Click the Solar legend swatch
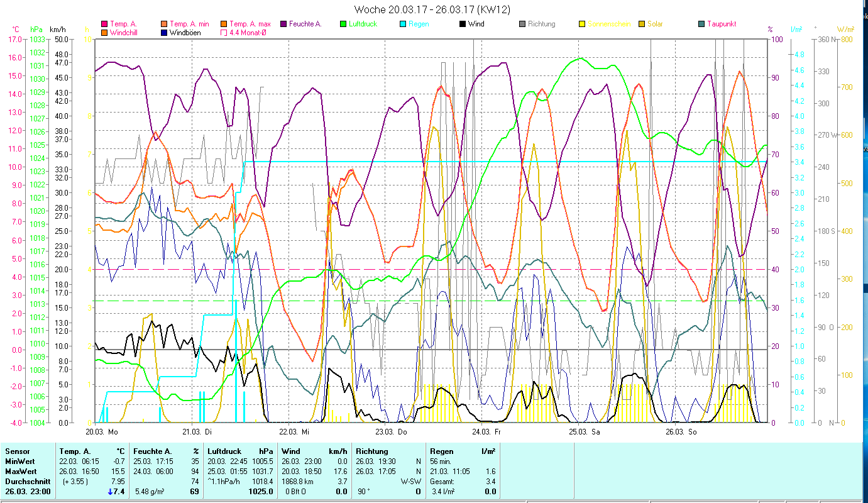 pyautogui.click(x=642, y=25)
